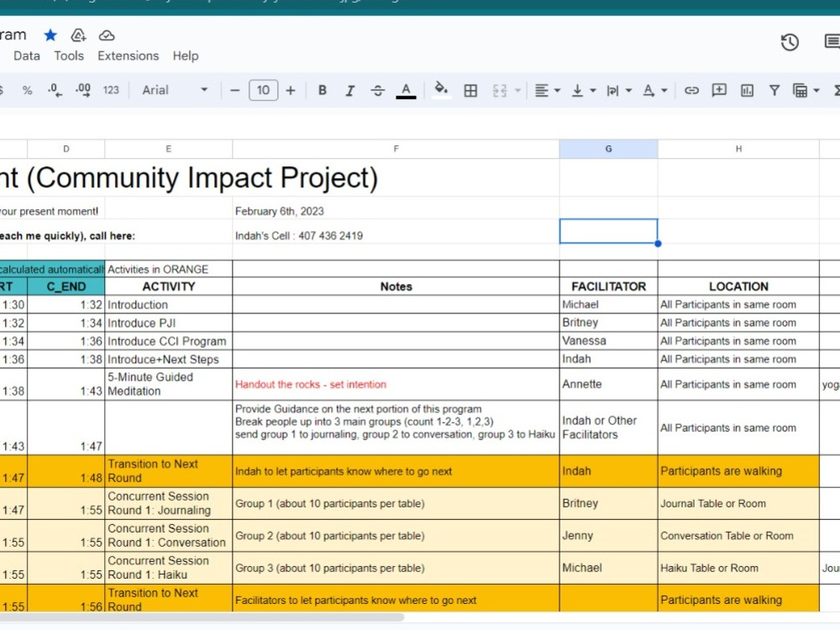The image size is (840, 630).
Task: Open more number formats 123
Action: coord(111,91)
